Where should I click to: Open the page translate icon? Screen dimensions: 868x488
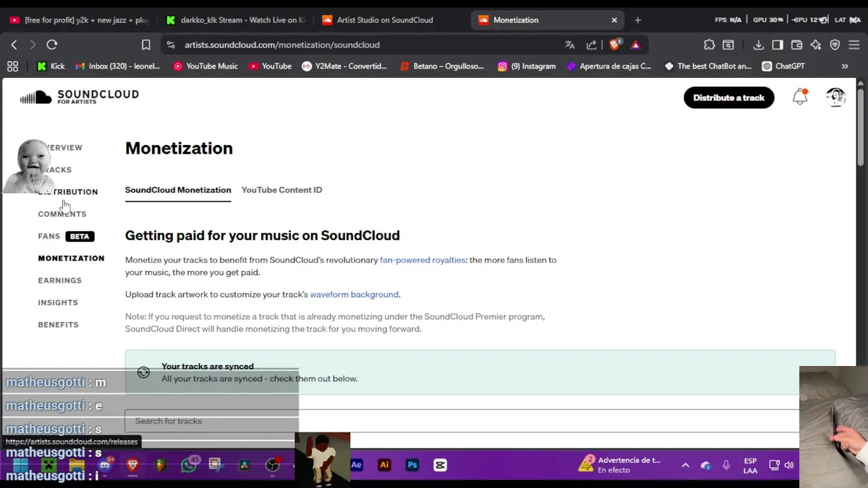click(570, 45)
